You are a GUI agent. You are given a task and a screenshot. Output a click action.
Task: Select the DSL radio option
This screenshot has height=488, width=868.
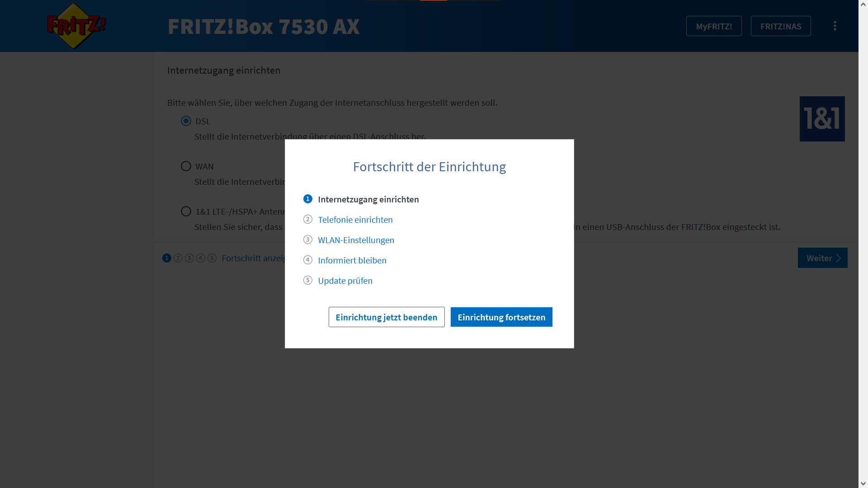coord(186,121)
